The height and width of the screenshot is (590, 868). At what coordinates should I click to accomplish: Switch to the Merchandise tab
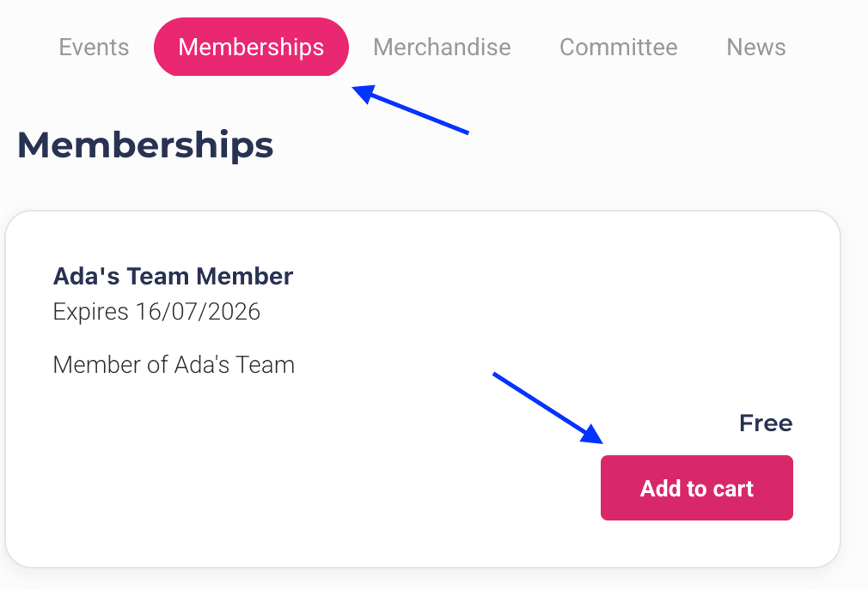point(442,47)
